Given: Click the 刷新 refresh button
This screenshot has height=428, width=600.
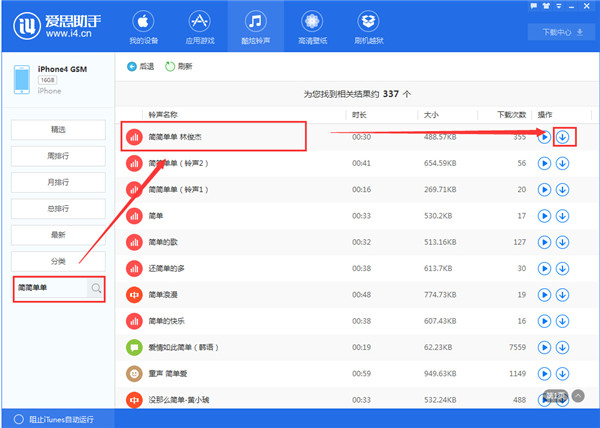Looking at the screenshot, I should pos(178,67).
